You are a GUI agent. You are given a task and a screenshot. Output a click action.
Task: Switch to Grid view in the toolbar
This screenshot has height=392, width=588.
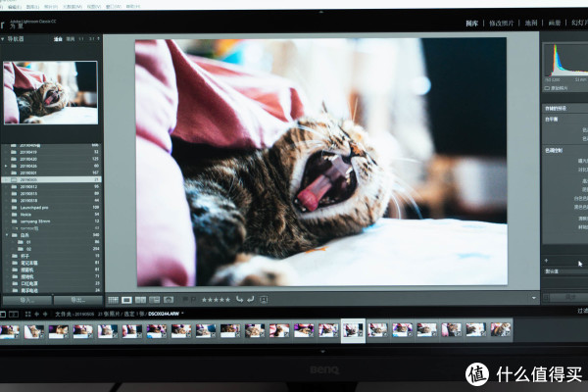[114, 299]
